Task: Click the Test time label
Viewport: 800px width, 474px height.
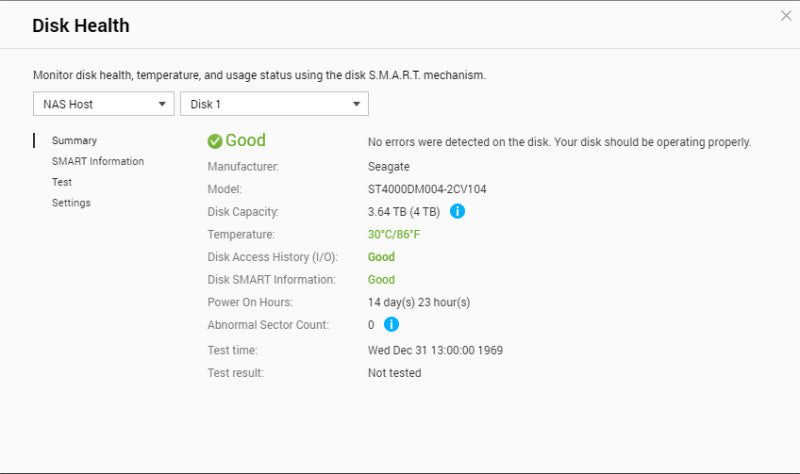Action: tap(232, 351)
